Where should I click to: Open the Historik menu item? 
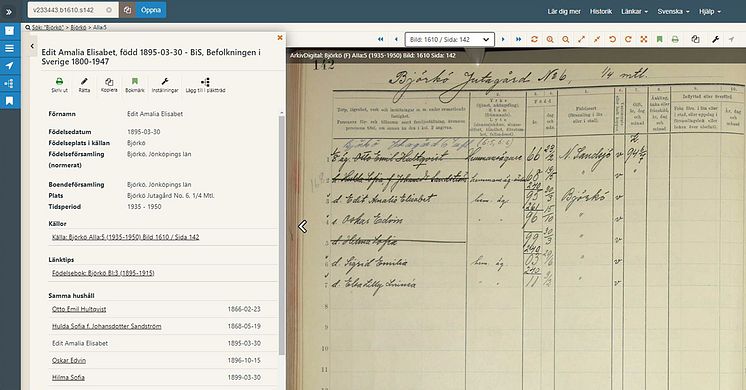coord(601,11)
